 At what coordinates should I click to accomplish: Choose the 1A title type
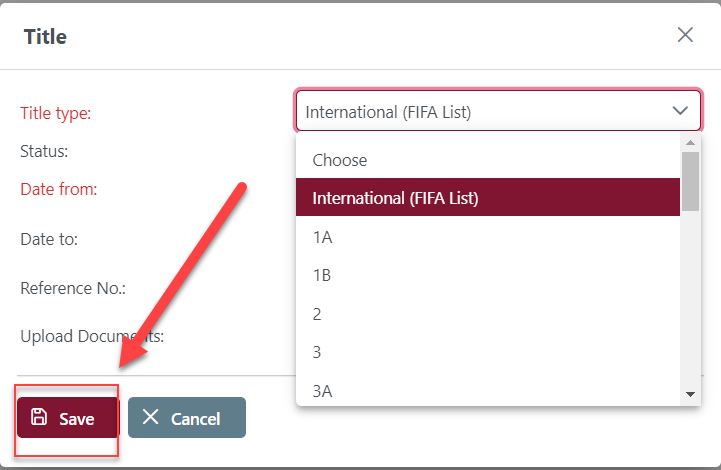(488, 237)
